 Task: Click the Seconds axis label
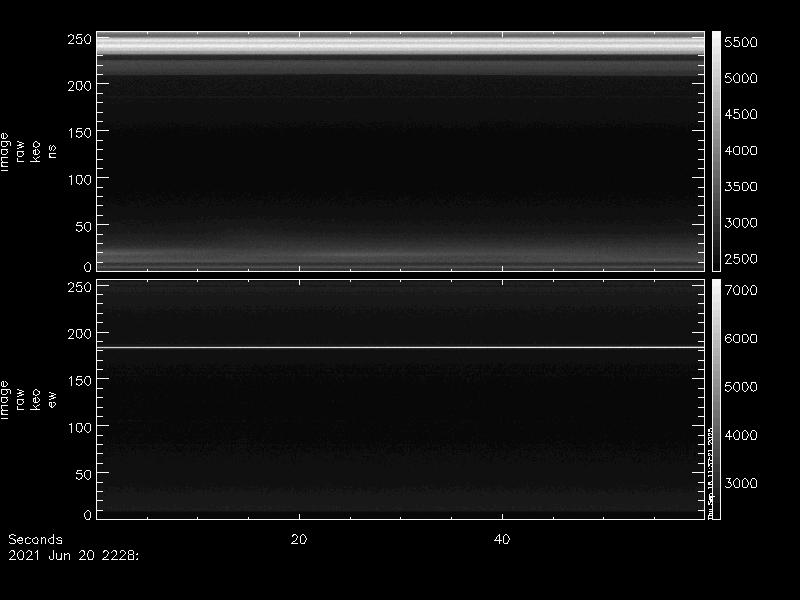35,540
